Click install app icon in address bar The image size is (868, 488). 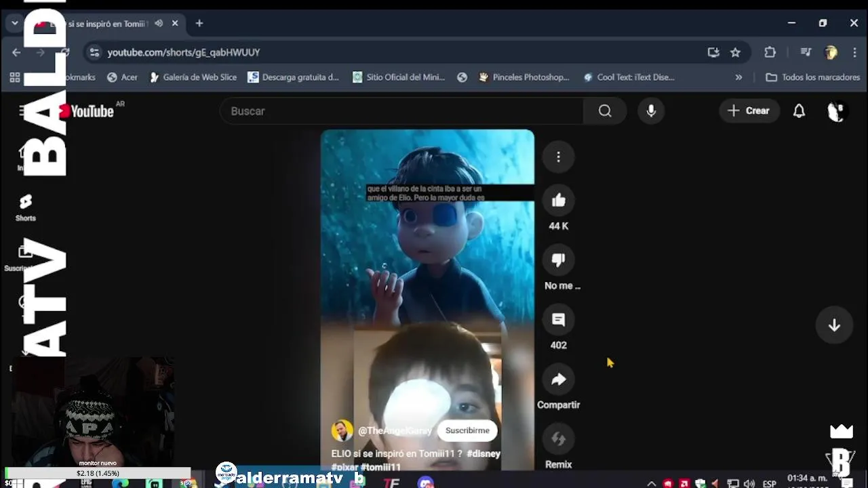713,52
